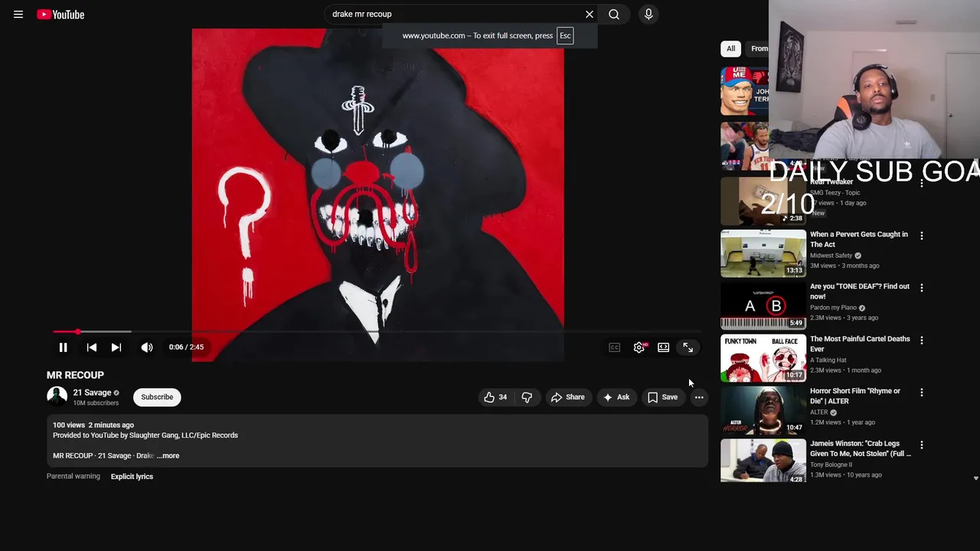Image resolution: width=980 pixels, height=551 pixels.
Task: Like the MR RECOUP video
Action: (495, 397)
